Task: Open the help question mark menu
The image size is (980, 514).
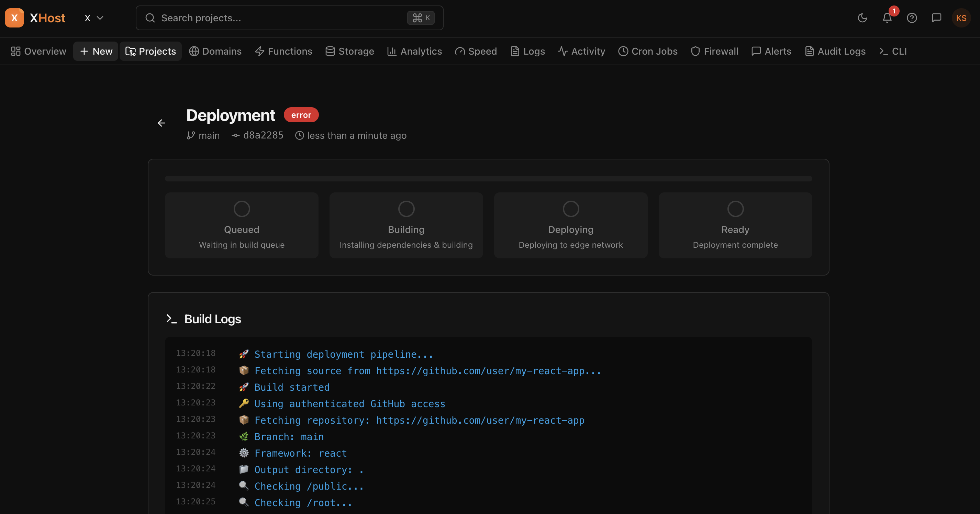Action: click(912, 18)
